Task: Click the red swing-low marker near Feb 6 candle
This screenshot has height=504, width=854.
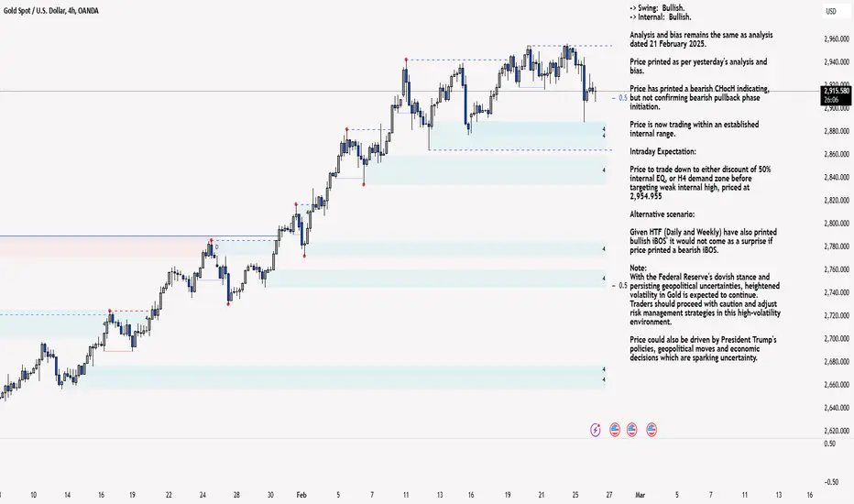Action: pos(364,185)
